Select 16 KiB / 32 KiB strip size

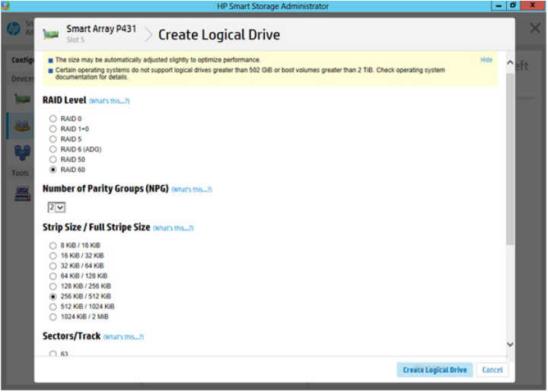point(53,256)
